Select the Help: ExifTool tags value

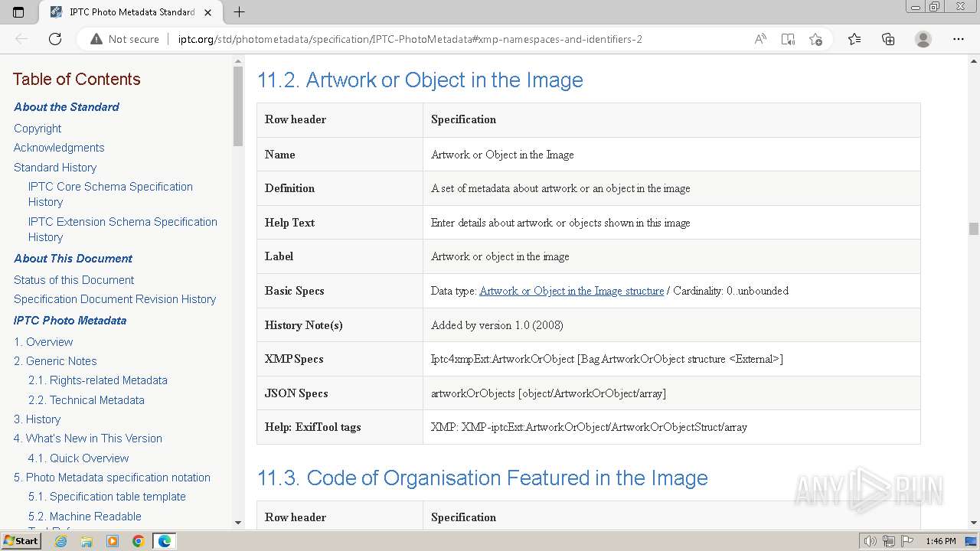pos(589,427)
